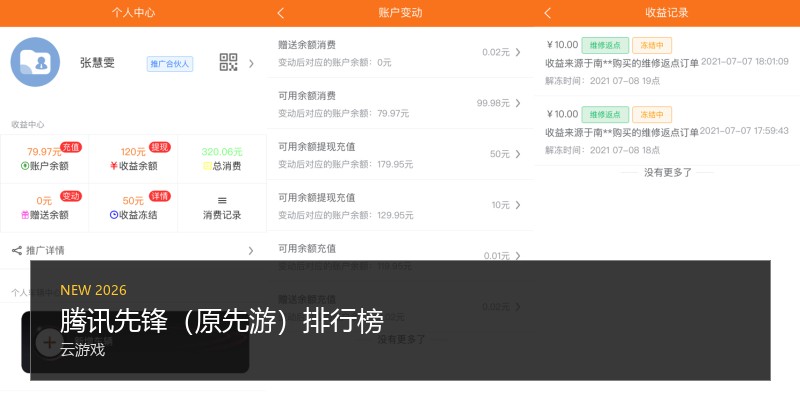Select the 120元 earnings balance value

[x=133, y=152]
